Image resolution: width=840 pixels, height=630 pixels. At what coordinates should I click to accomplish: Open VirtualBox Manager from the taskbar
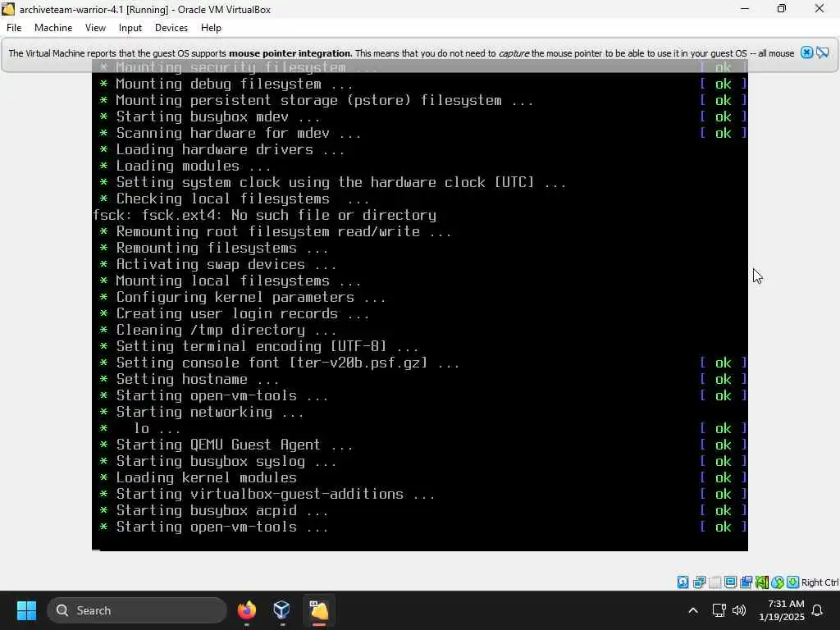coord(282,610)
